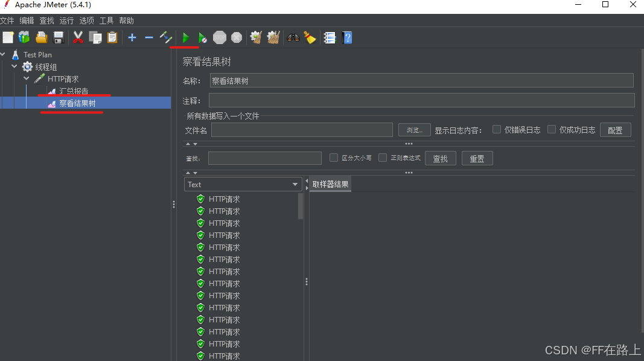The image size is (644, 361).
Task: Collapse the 线程组 node arrow
Action: [x=14, y=66]
